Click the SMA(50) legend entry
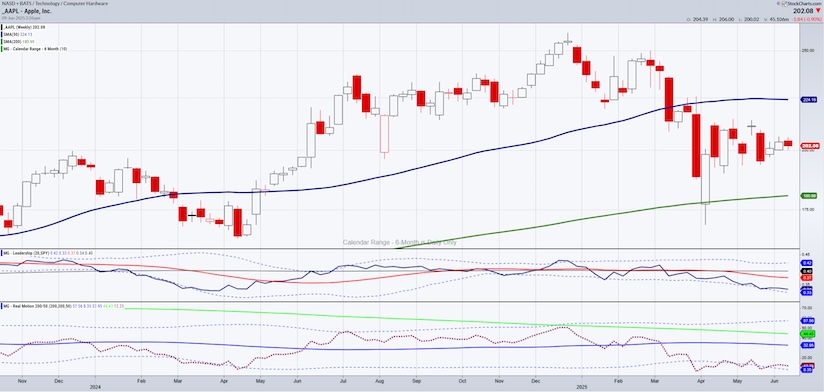Screen dimensions: 824x392 tap(17, 34)
